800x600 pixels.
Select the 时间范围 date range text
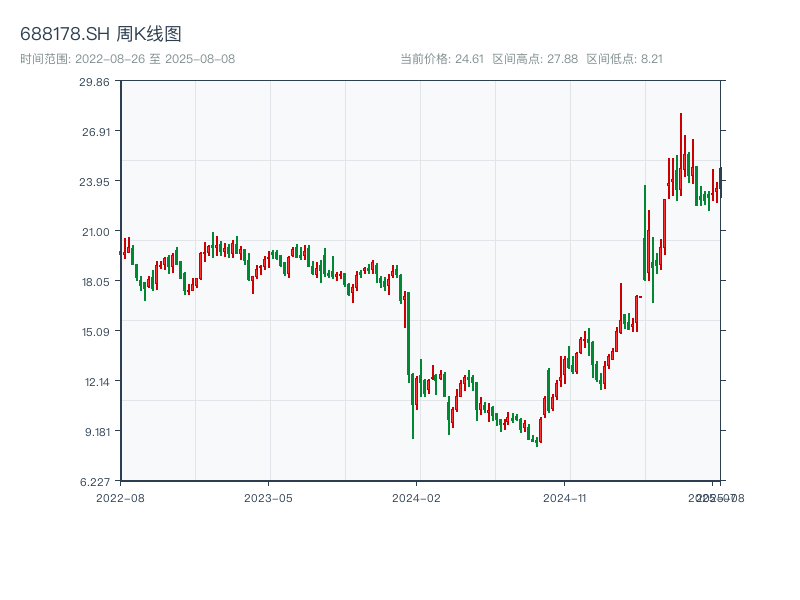point(127,59)
